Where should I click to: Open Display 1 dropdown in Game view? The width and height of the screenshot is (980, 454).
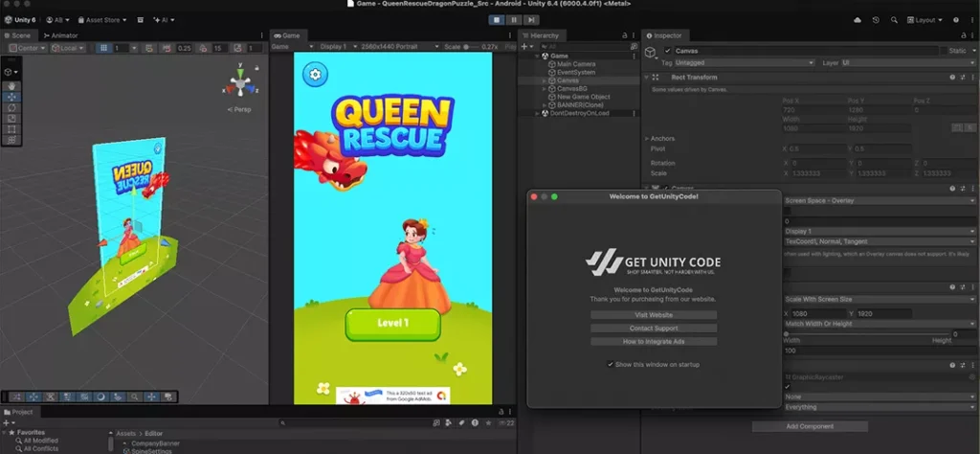pyautogui.click(x=338, y=47)
